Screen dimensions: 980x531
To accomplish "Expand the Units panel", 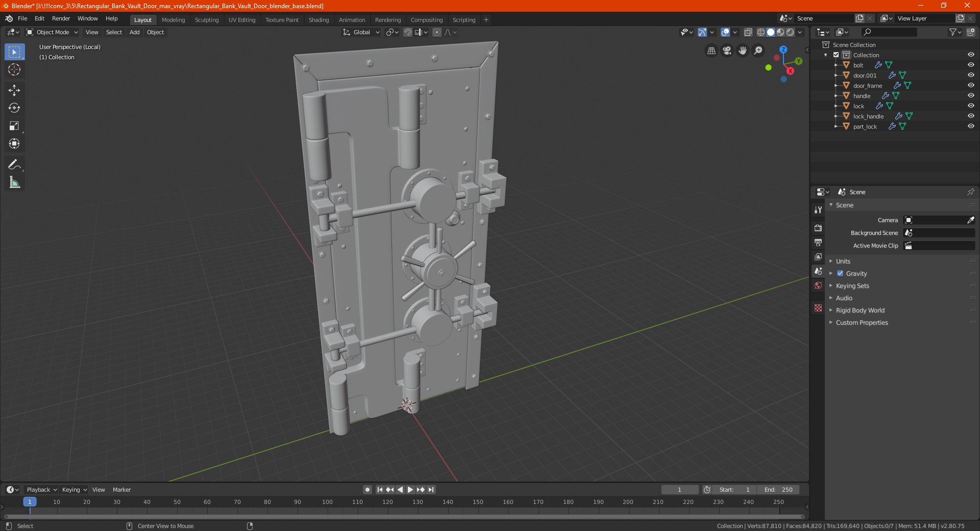I will tap(843, 261).
